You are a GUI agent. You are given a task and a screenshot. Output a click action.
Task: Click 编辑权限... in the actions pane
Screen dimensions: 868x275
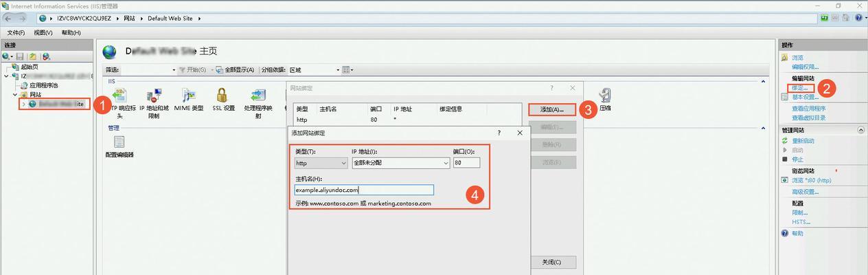(805, 67)
